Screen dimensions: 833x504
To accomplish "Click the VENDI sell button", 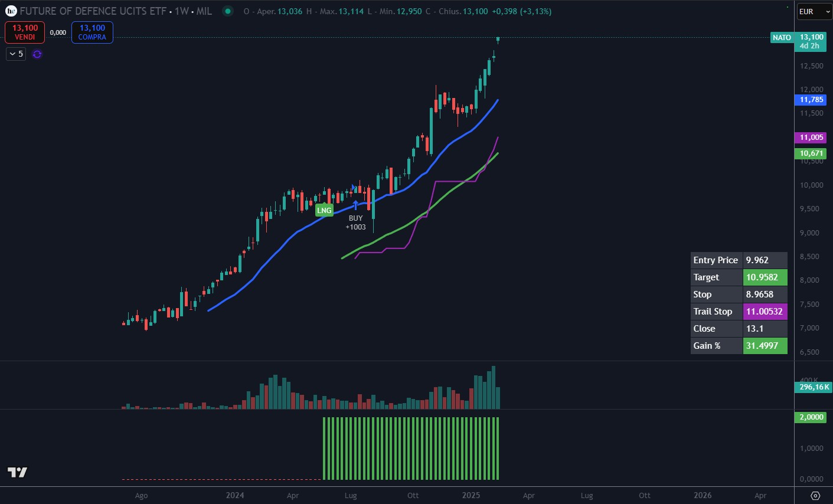I will [25, 32].
